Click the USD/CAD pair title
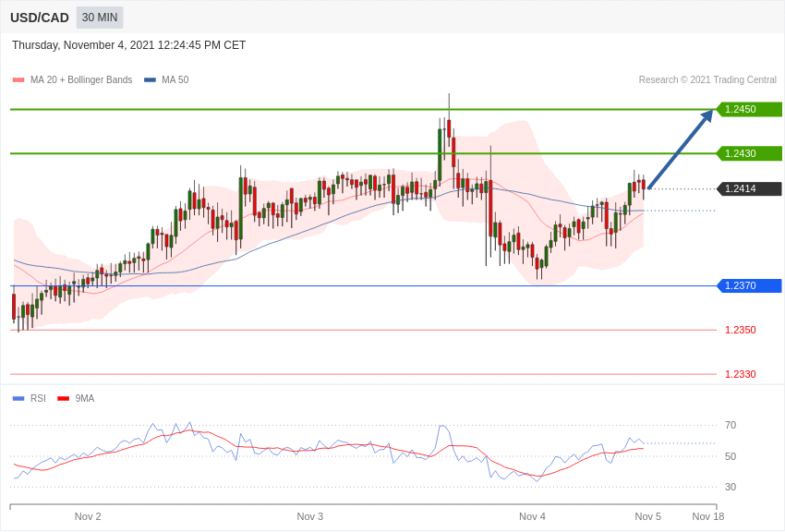 pyautogui.click(x=40, y=18)
